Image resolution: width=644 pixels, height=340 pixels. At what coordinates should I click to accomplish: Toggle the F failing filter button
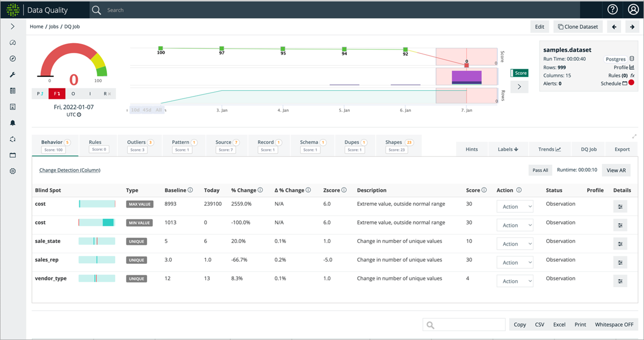[x=57, y=94]
